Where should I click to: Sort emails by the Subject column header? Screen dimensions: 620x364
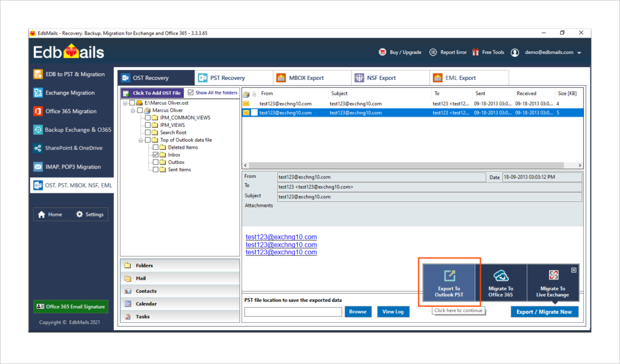coord(380,94)
